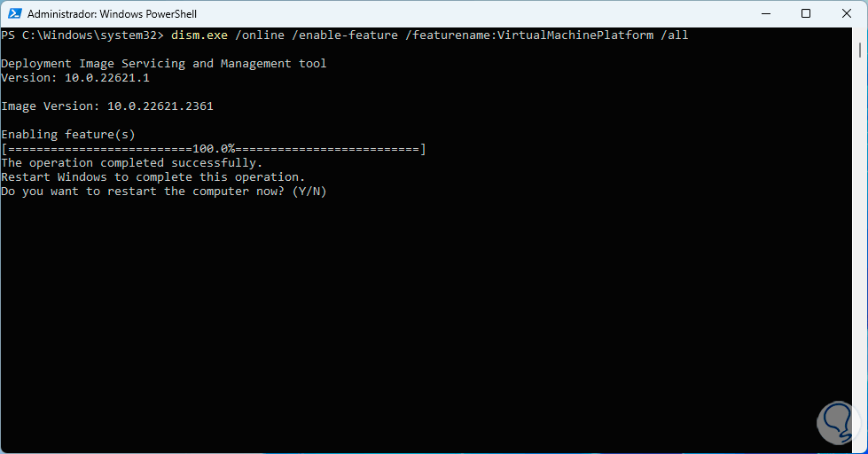Click the 'Image Version: 10.0.22621.2361' line
This screenshot has width=868, height=454.
click(x=107, y=106)
